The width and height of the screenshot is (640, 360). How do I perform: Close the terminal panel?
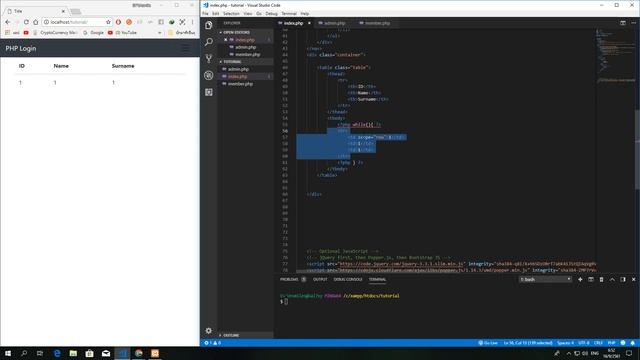(x=633, y=280)
